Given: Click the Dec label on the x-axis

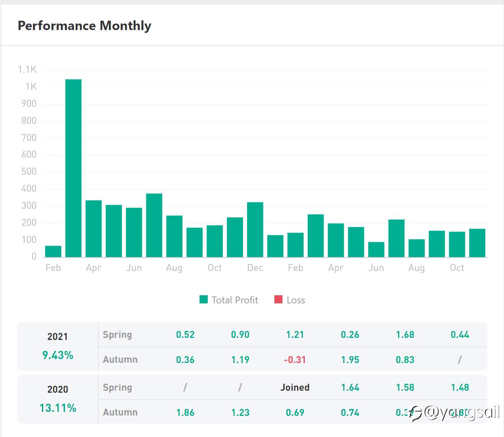Looking at the screenshot, I should point(255,268).
